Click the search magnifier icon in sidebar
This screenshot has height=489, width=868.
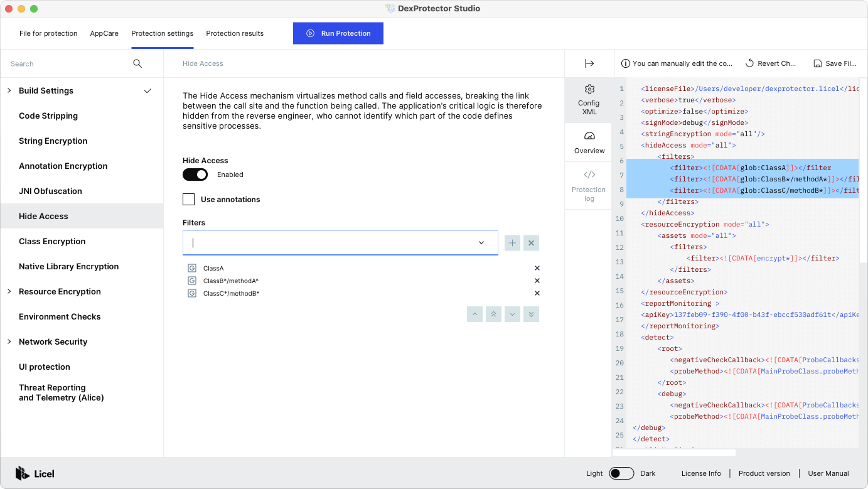click(x=137, y=63)
